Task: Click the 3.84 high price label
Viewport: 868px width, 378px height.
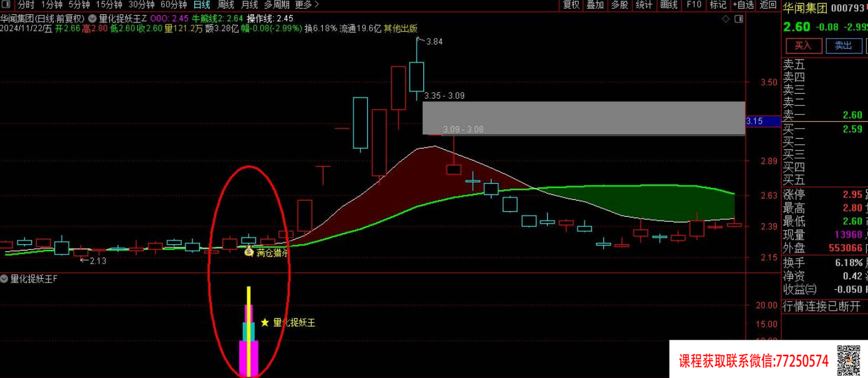Action: pos(434,42)
